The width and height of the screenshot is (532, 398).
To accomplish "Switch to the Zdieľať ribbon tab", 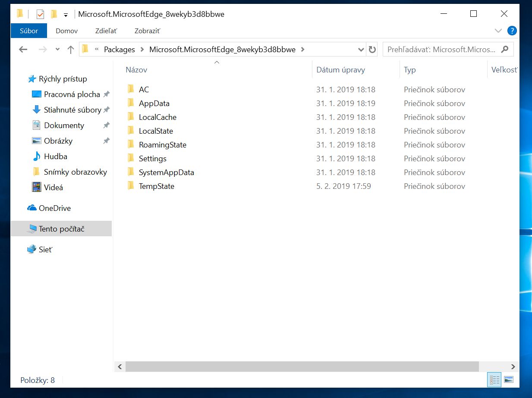I will click(x=106, y=31).
